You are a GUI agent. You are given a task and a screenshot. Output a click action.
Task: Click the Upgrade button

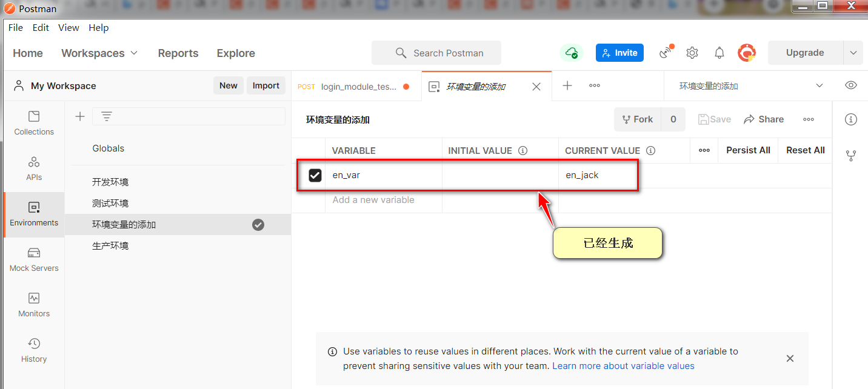(805, 53)
